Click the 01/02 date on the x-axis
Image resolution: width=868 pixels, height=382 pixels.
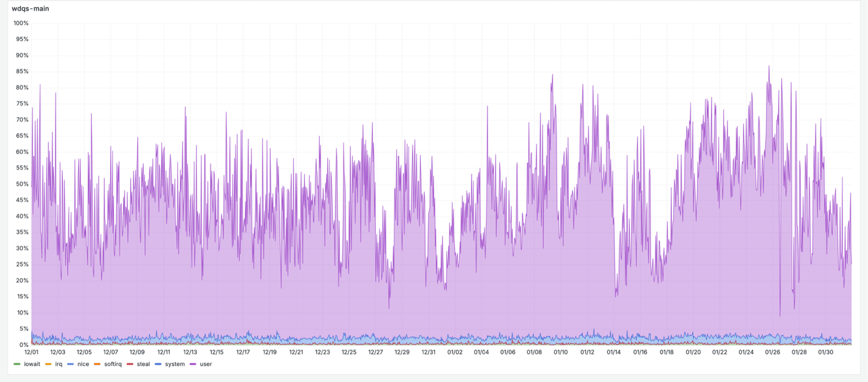[x=455, y=352]
